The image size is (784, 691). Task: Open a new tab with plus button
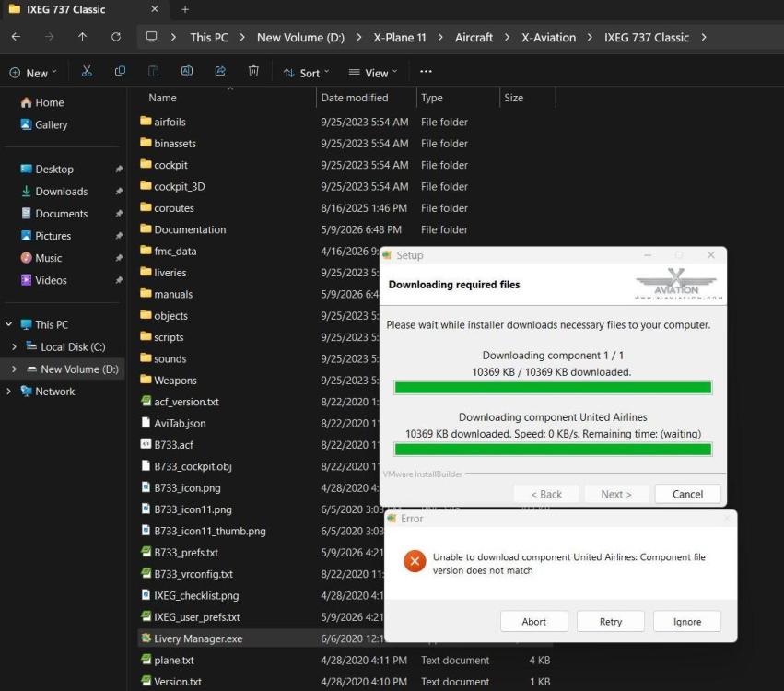click(x=185, y=9)
